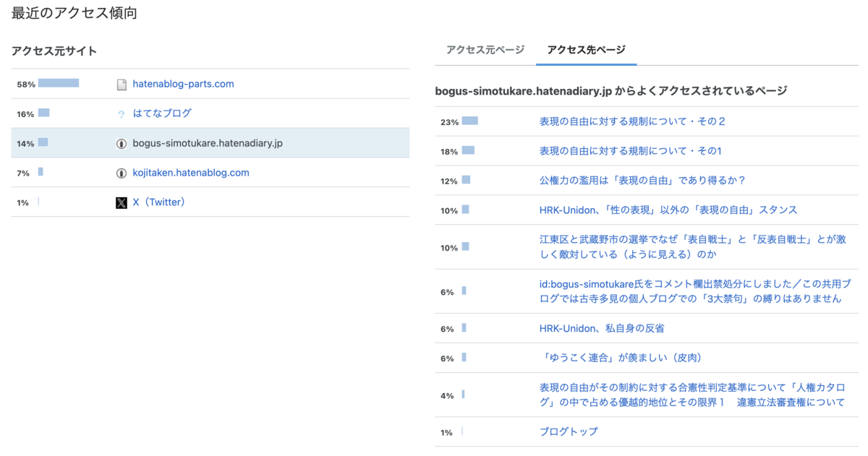Viewport: 868px width, 456px height.
Task: Click the kojitaken site favicon
Action: [122, 173]
